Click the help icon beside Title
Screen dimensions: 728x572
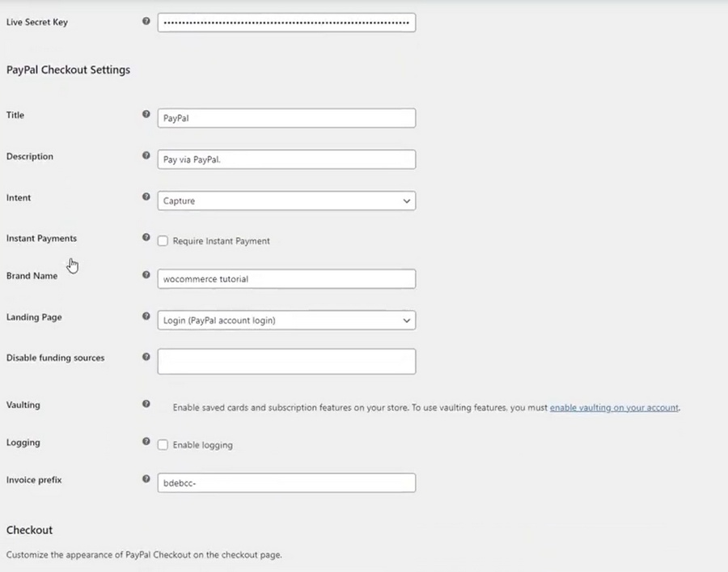146,114
